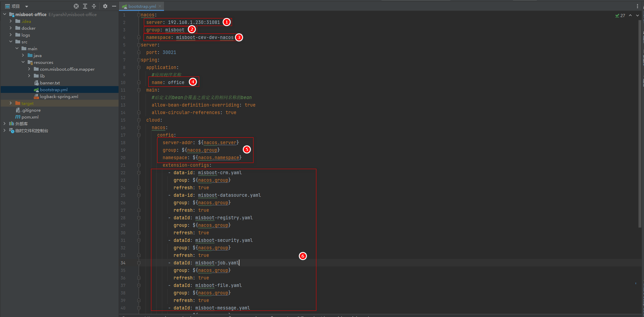Viewport: 644px width, 317px height.
Task: Click the ${nacos.server} reference on line 18
Action: (218, 143)
